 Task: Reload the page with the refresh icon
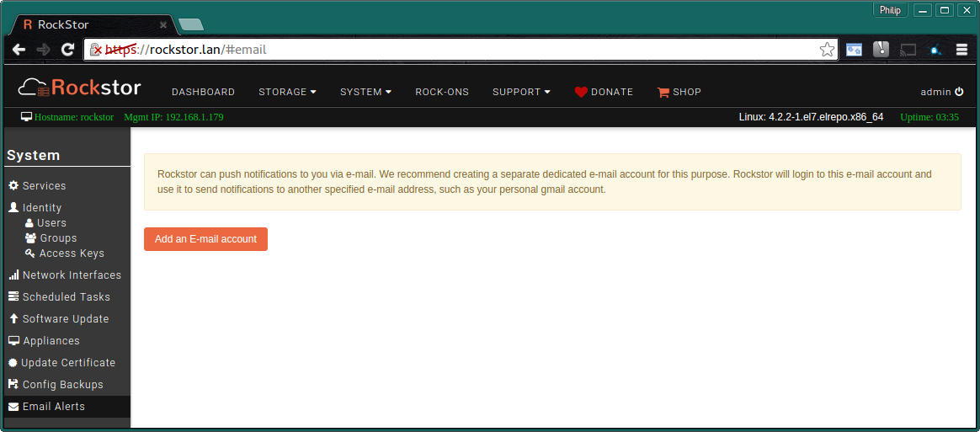(67, 50)
